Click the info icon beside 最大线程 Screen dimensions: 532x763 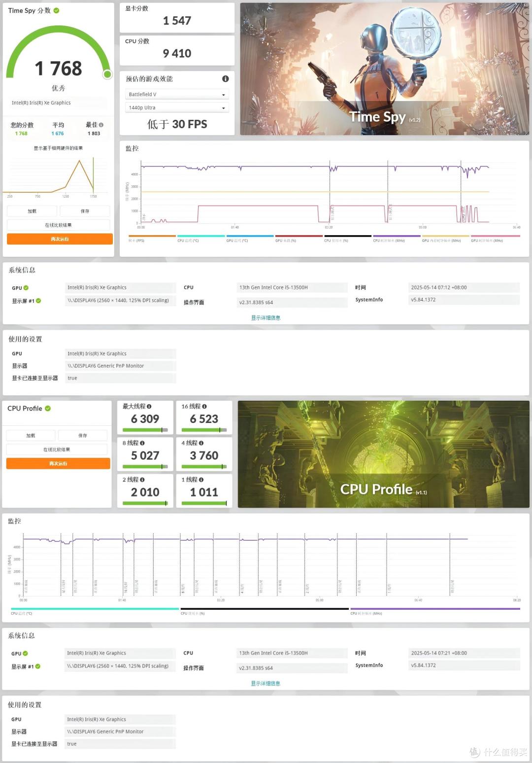149,407
